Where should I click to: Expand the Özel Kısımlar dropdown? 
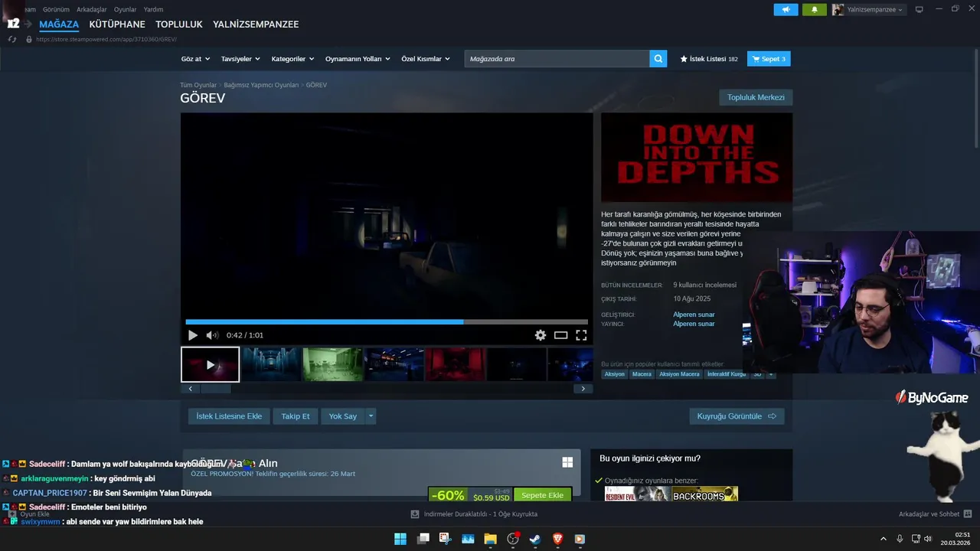(426, 59)
